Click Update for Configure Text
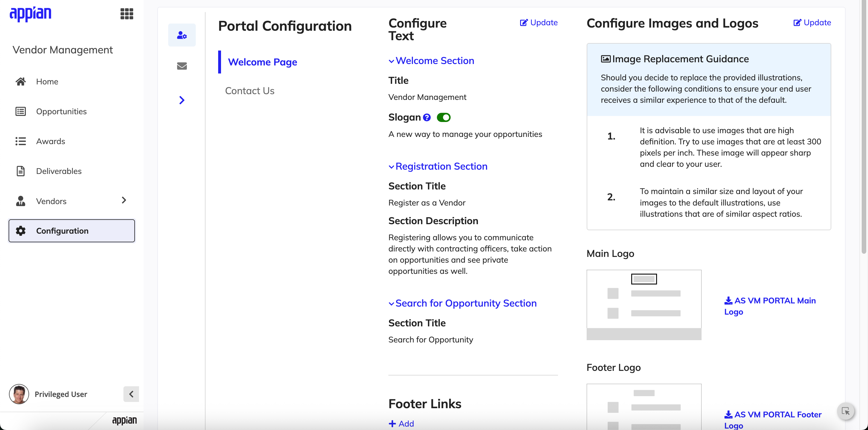868x430 pixels. click(538, 23)
